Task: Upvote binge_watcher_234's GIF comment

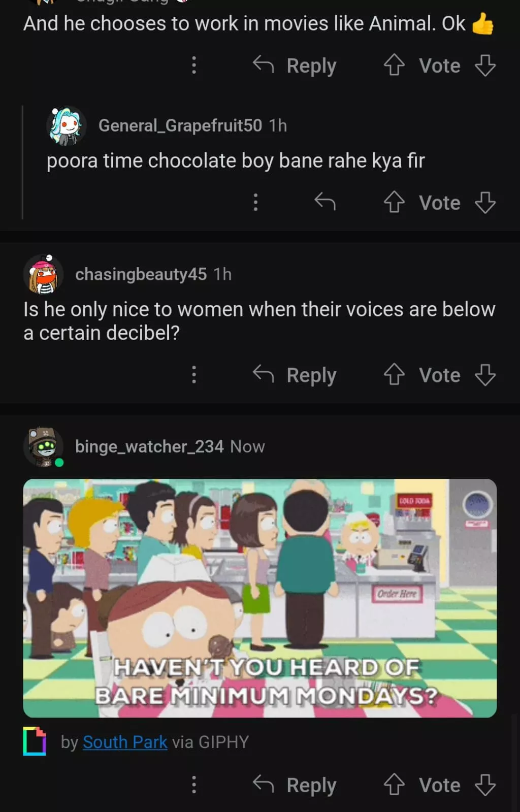Action: click(394, 785)
